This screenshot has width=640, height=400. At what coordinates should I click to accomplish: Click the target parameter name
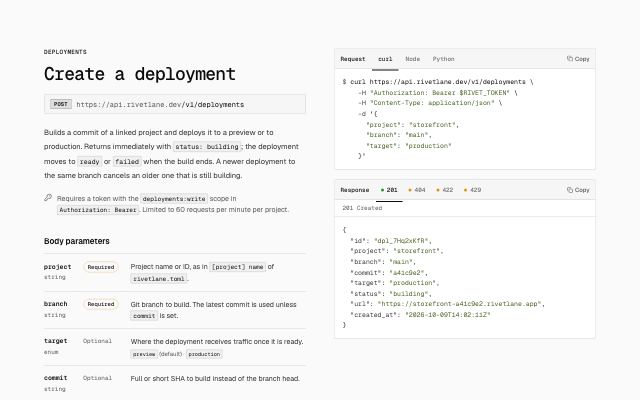[x=56, y=340]
